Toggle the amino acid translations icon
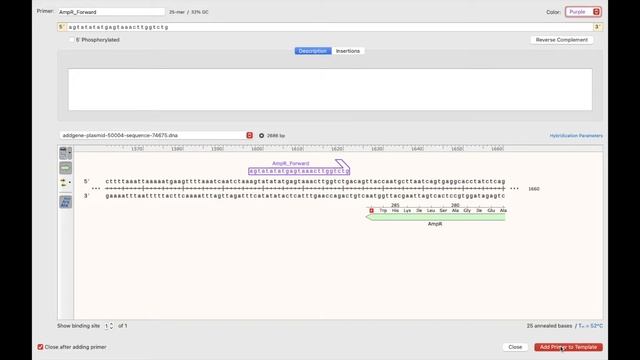The width and height of the screenshot is (640, 360). (x=65, y=202)
